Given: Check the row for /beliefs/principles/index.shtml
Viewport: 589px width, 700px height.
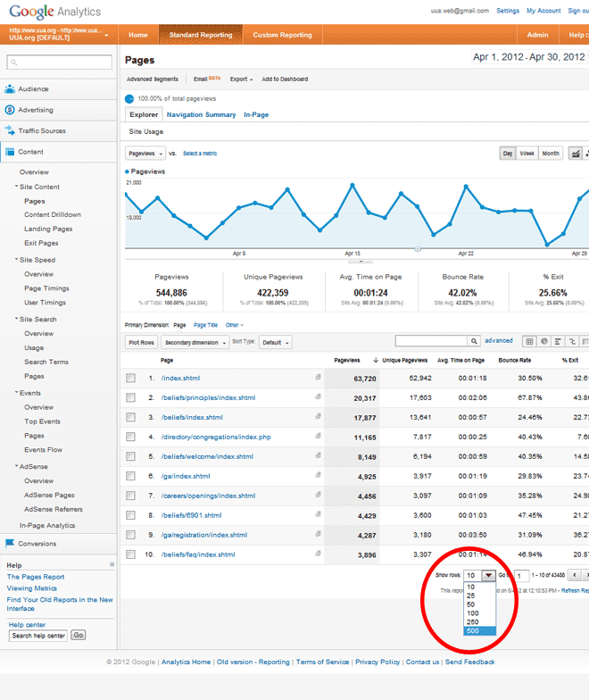Looking at the screenshot, I should click(130, 398).
